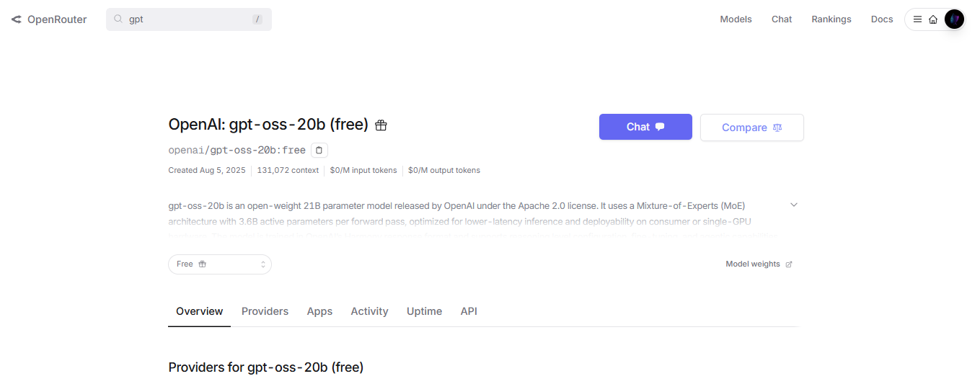Open the Activity tab
Viewport: 980px width, 384px height.
[x=369, y=311]
